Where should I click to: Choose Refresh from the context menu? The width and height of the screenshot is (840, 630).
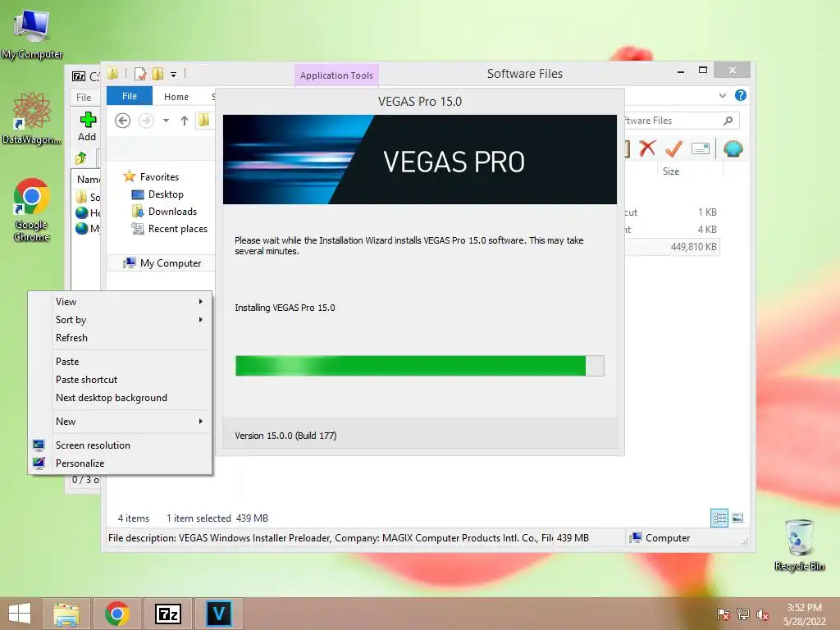coord(120,338)
